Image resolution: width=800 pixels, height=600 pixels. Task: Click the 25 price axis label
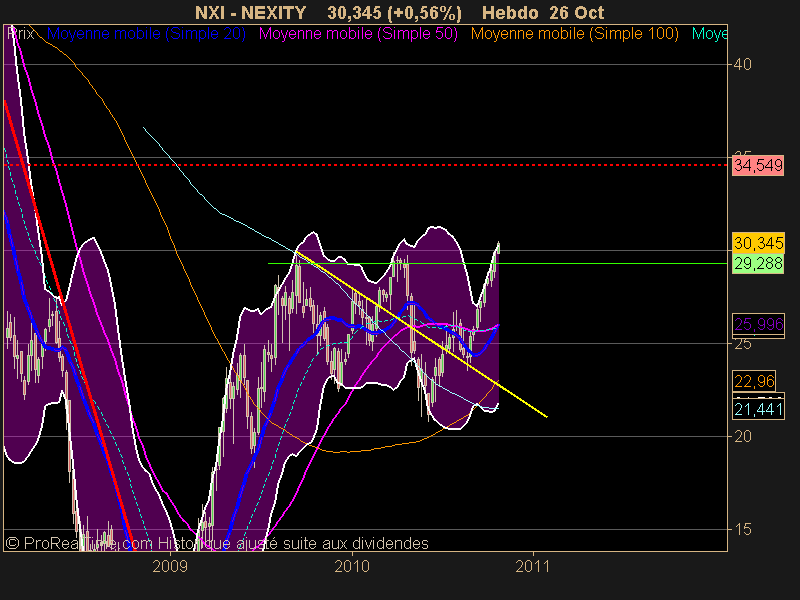pyautogui.click(x=742, y=344)
